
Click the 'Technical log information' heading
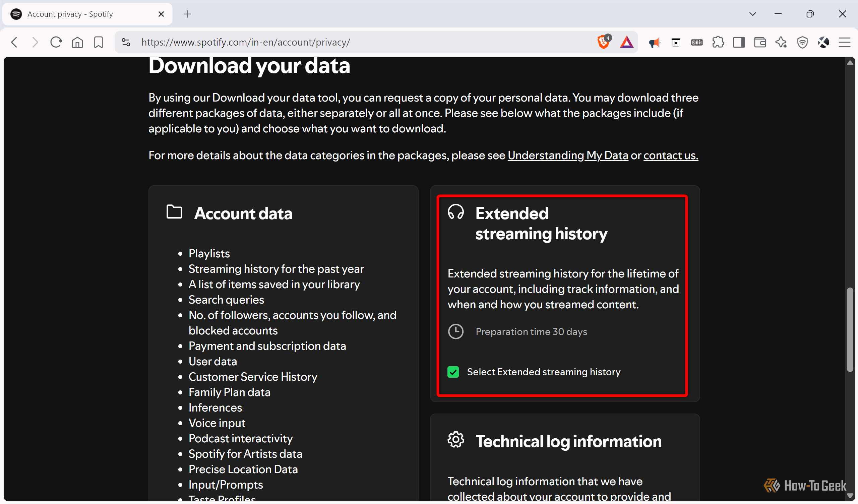point(569,441)
